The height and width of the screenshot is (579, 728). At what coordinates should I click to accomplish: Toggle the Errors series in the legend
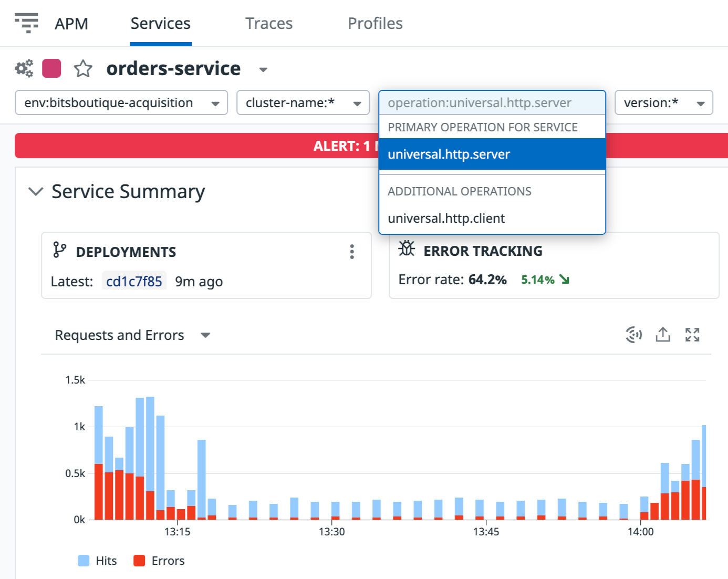point(159,561)
